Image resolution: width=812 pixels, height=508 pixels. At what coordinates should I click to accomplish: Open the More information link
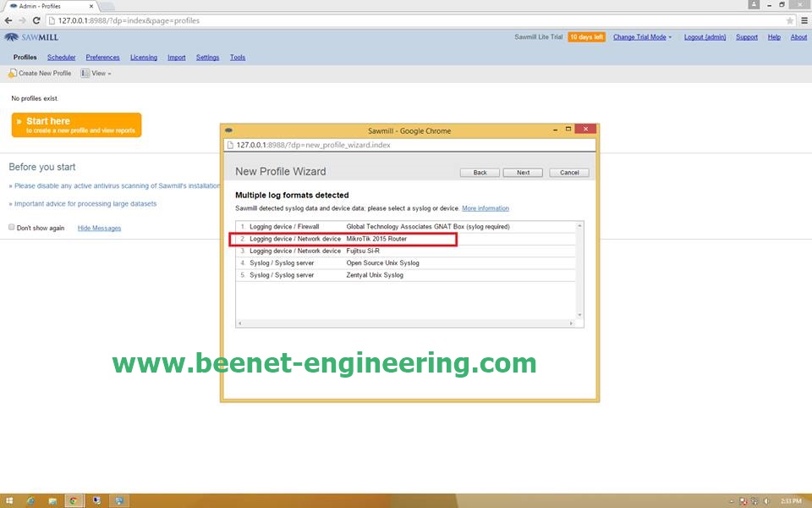tap(486, 208)
